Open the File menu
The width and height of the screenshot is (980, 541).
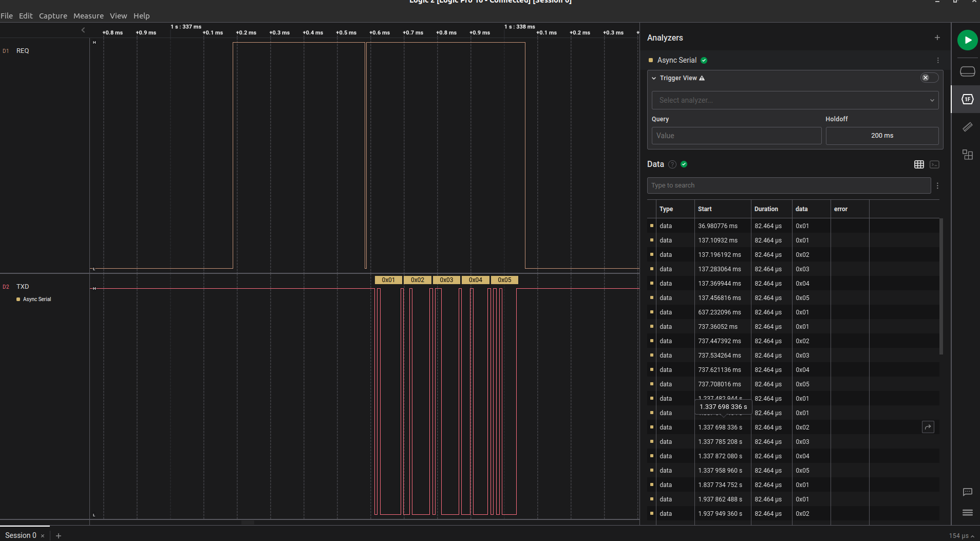pos(7,16)
